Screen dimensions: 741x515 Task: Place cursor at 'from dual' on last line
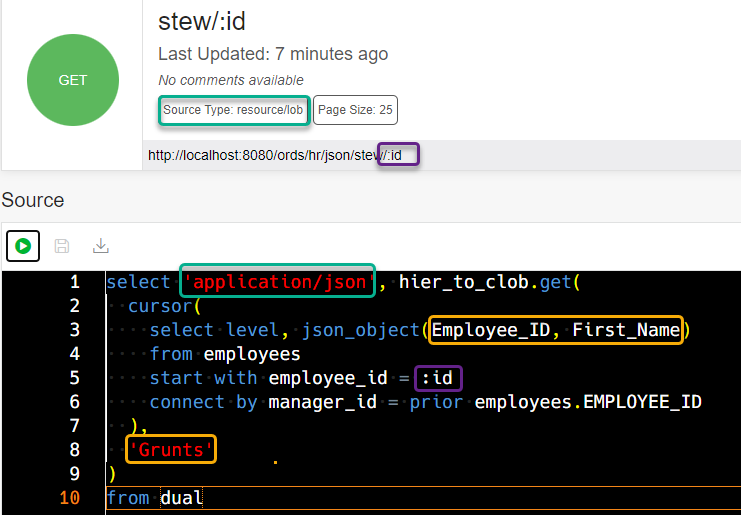(x=155, y=498)
